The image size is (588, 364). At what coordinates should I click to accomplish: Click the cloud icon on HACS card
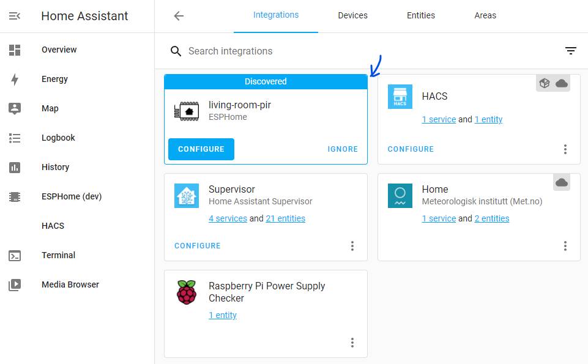point(561,83)
